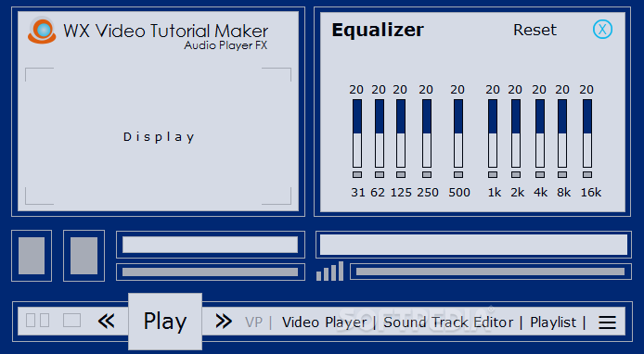This screenshot has height=354, width=644.
Task: Switch to Video Player
Action: [324, 322]
